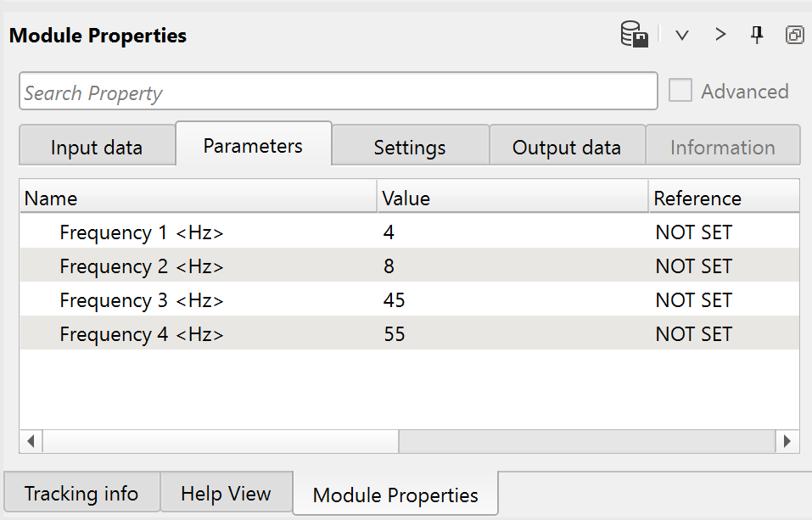This screenshot has height=520, width=812.
Task: Expand the down chevron in panel header
Action: click(681, 35)
